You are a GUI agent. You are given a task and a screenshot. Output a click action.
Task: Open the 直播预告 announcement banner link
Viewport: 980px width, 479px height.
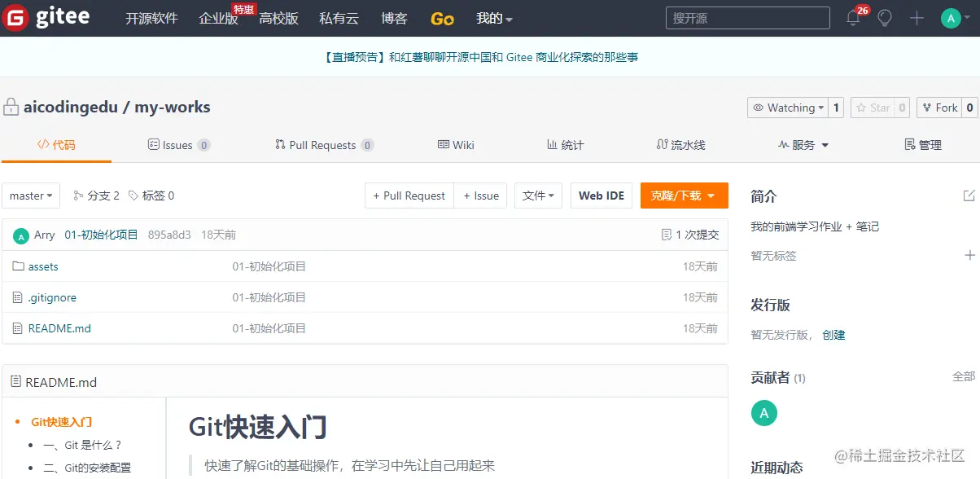coord(480,57)
